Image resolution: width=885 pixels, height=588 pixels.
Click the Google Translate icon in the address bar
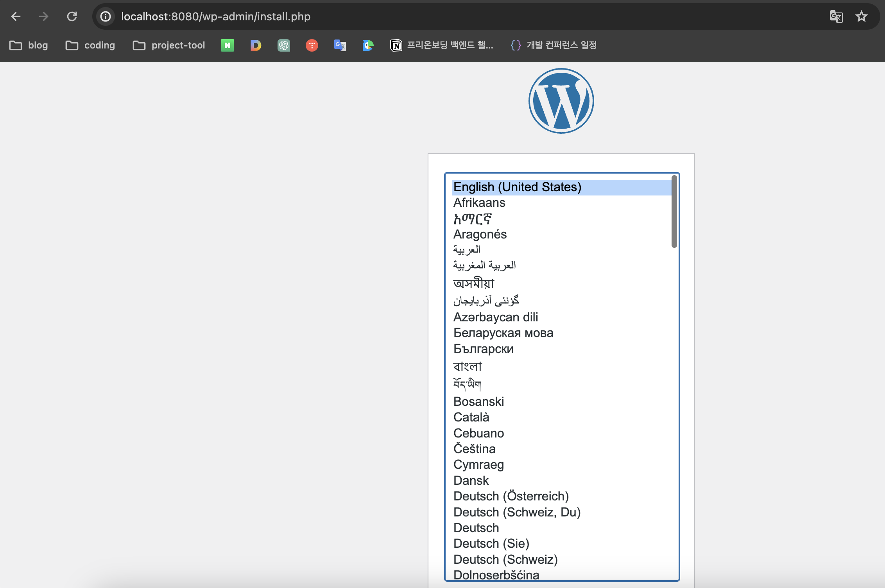click(836, 16)
